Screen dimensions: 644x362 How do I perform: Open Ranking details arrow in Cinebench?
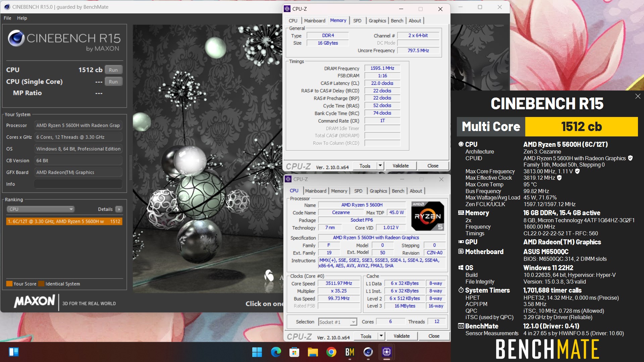pos(119,209)
